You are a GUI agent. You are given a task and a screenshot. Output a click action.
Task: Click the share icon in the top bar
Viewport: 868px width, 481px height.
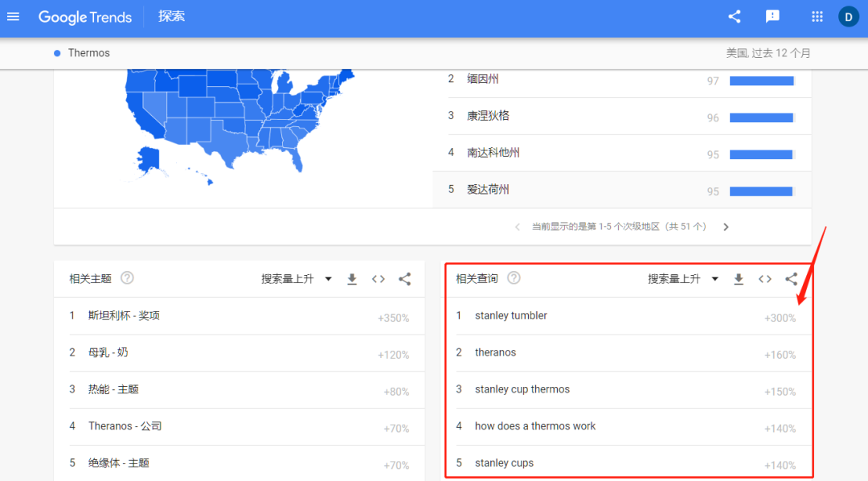[x=734, y=16]
